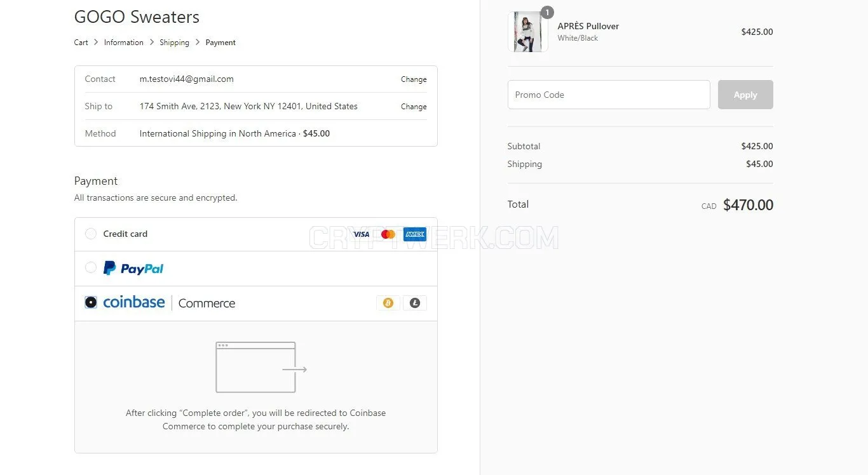Click the Coinbase redirect notice text

[255, 420]
